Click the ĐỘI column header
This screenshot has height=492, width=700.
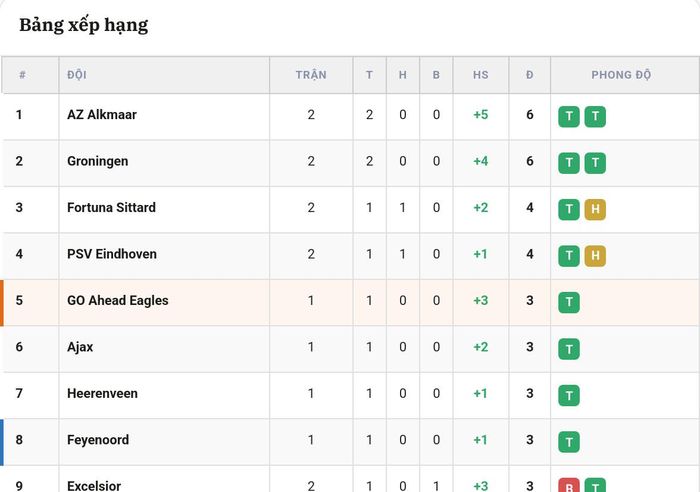(77, 74)
